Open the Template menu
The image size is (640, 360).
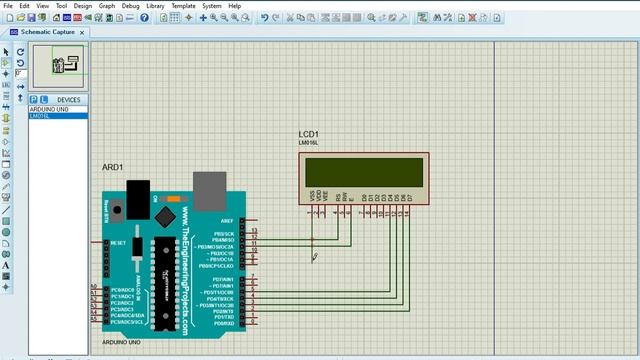pos(183,6)
